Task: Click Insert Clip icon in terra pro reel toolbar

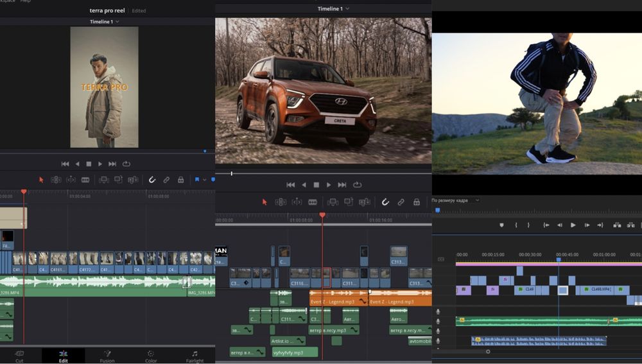Action: pyautogui.click(x=103, y=180)
